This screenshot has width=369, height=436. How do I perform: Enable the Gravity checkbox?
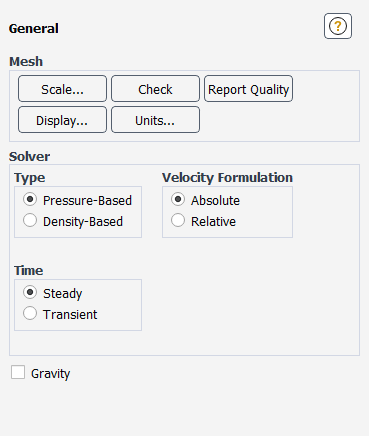point(18,372)
